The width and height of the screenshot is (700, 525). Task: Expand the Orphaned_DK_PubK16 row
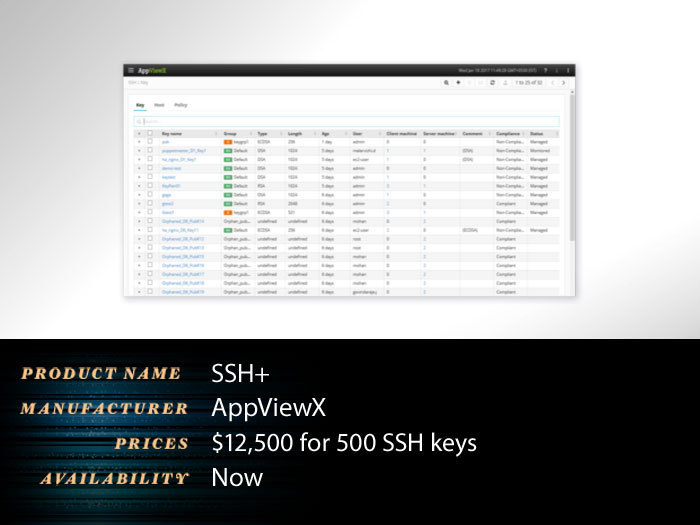pyautogui.click(x=139, y=266)
